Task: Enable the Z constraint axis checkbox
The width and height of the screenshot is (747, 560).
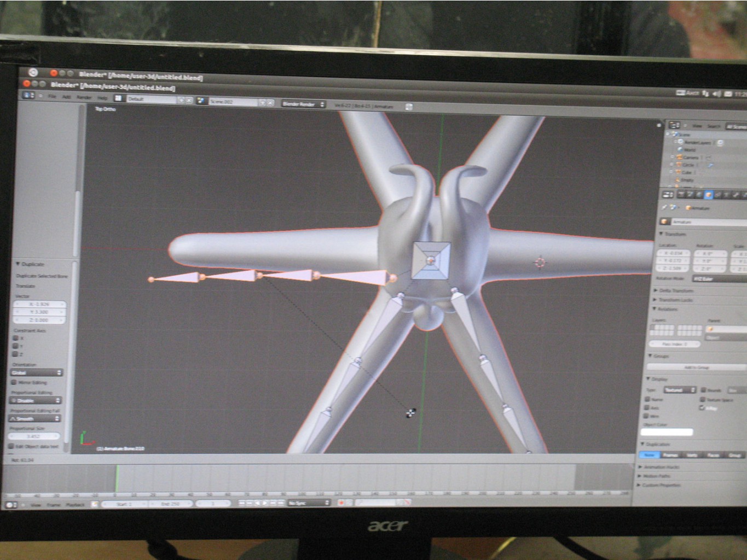Action: point(15,354)
